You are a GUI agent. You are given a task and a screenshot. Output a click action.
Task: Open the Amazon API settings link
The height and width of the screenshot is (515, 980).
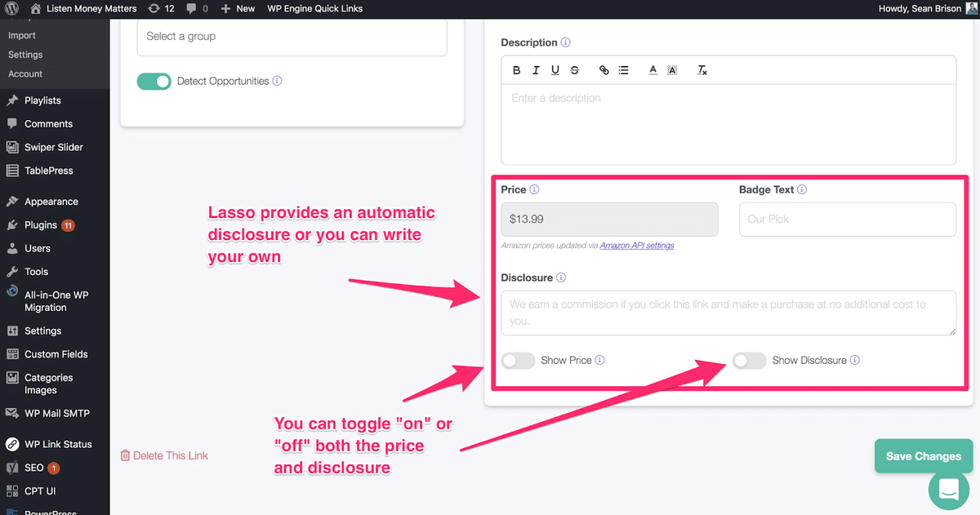(x=637, y=245)
